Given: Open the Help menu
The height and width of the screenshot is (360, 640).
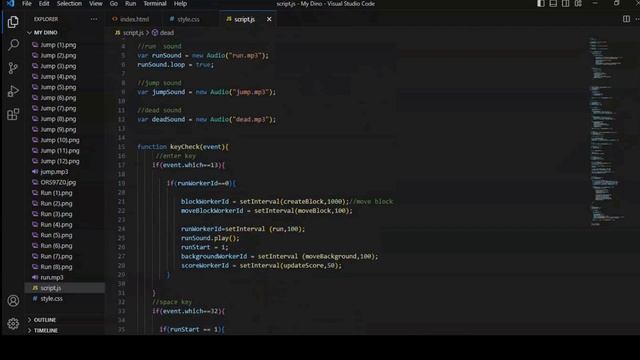Looking at the screenshot, I should [x=180, y=4].
